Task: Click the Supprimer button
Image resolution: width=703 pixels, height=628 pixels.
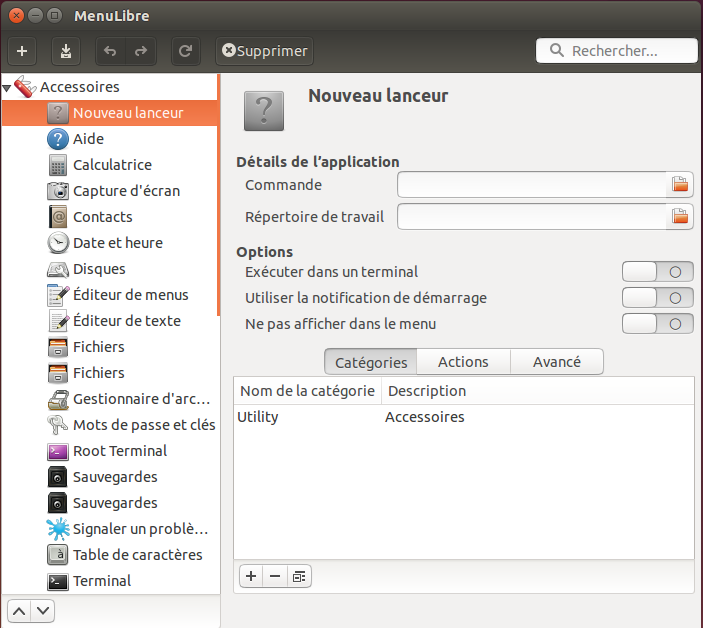Action: click(265, 51)
